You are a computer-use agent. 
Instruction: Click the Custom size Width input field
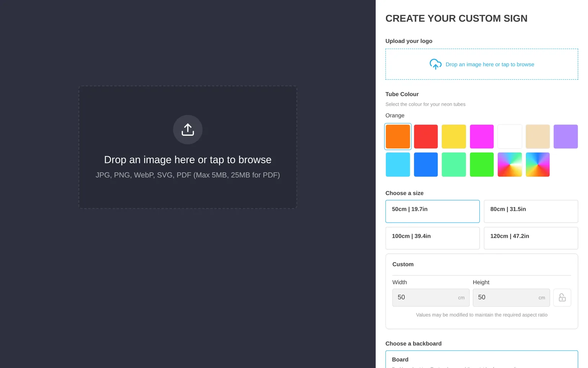[431, 297]
